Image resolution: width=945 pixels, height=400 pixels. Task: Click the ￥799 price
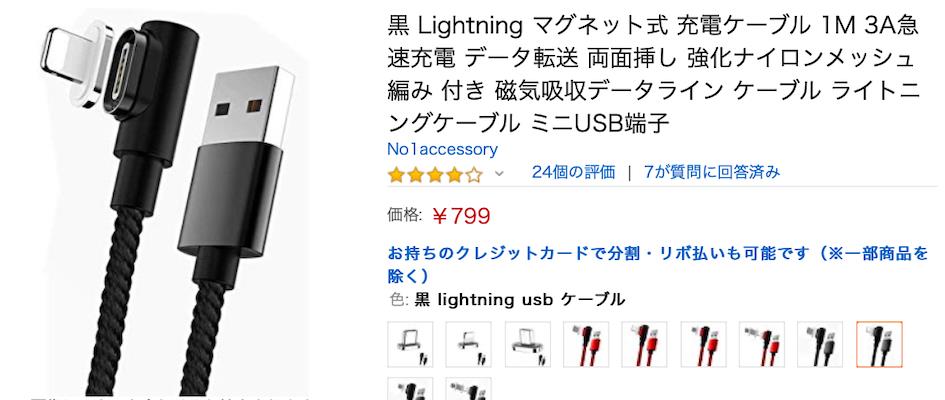pos(461,216)
